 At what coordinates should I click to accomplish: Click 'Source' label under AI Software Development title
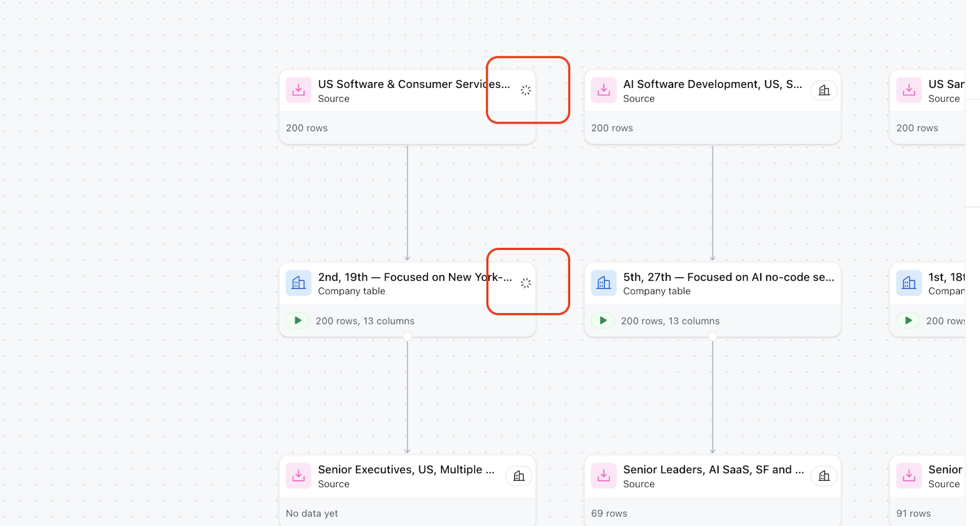(638, 99)
